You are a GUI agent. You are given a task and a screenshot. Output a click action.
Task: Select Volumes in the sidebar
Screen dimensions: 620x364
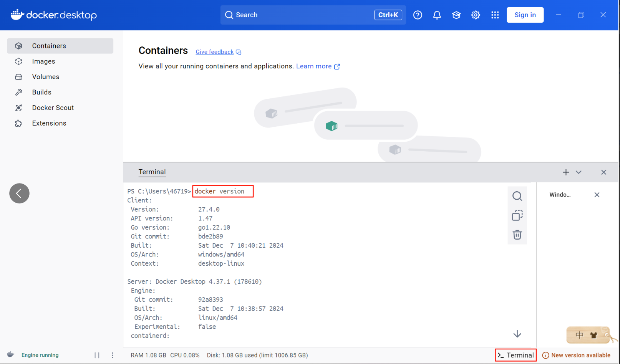coord(60,77)
